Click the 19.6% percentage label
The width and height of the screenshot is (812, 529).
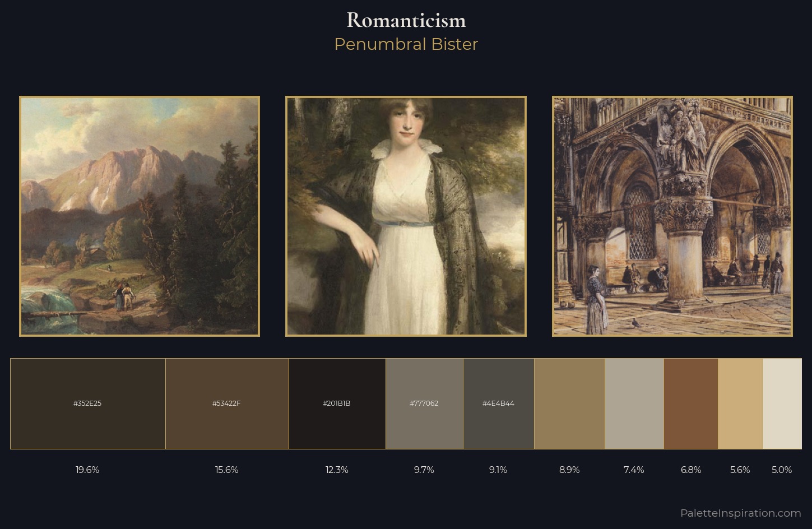click(87, 470)
